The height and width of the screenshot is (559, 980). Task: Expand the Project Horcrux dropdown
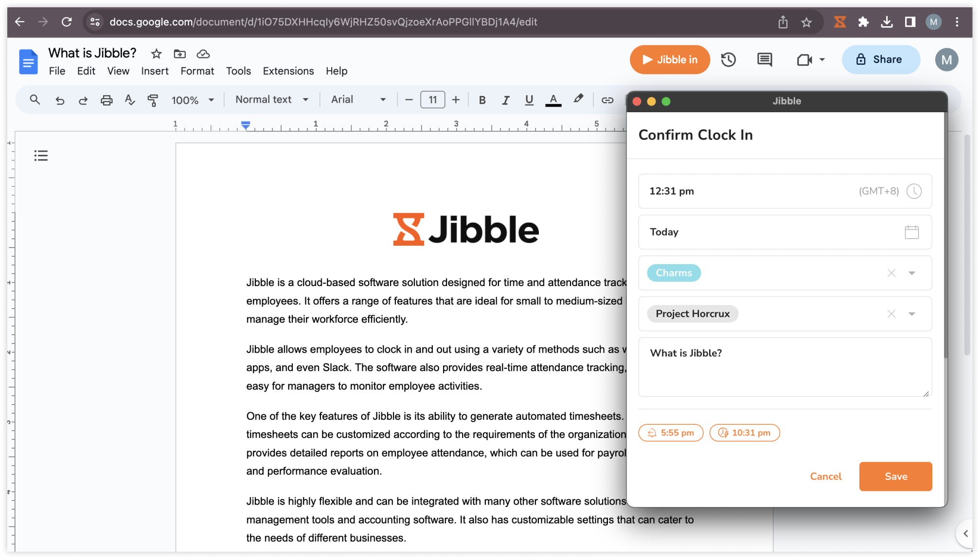click(911, 314)
